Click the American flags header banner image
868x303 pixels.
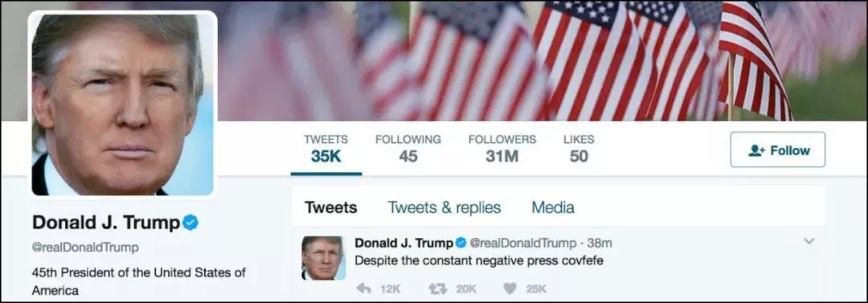[531, 61]
